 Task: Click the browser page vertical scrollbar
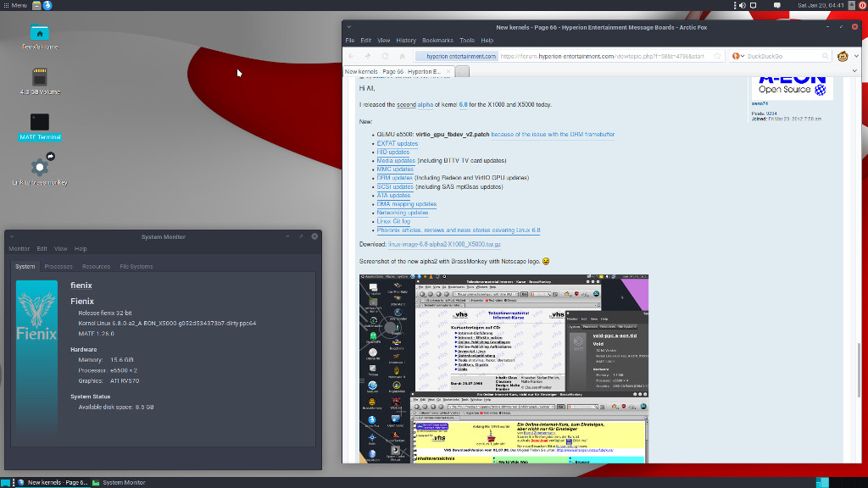click(x=860, y=369)
